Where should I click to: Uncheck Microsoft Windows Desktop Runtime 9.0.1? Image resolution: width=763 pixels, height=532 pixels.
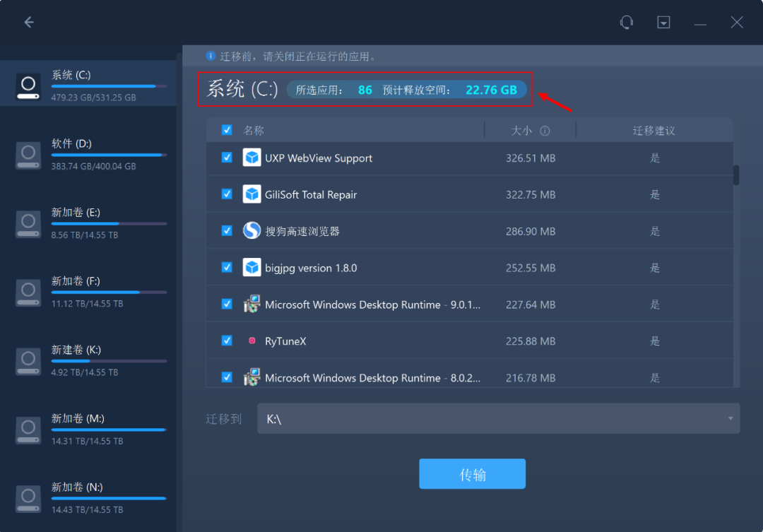click(227, 304)
